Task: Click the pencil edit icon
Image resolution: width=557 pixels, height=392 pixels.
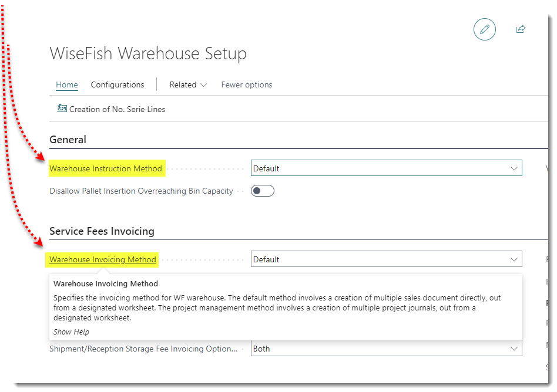Action: tap(484, 29)
